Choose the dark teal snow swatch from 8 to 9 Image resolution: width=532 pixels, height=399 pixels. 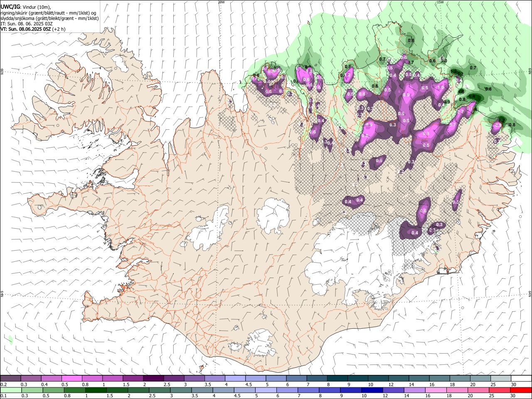click(x=337, y=379)
